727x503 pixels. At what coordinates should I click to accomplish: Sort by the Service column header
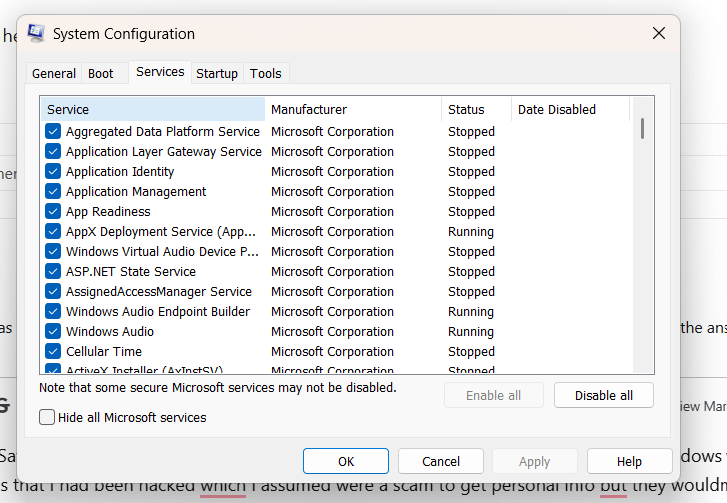(x=153, y=109)
